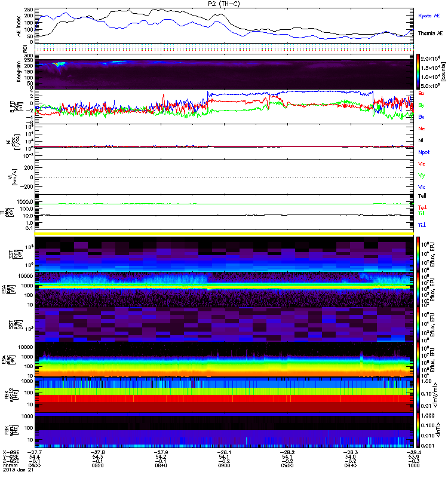Click the SST ion Eflux color bar
The image size is (448, 478).
click(418, 255)
